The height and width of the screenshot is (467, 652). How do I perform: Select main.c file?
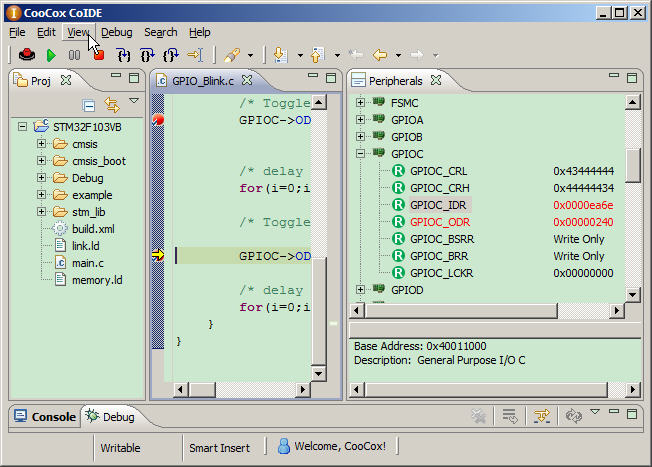click(x=88, y=263)
